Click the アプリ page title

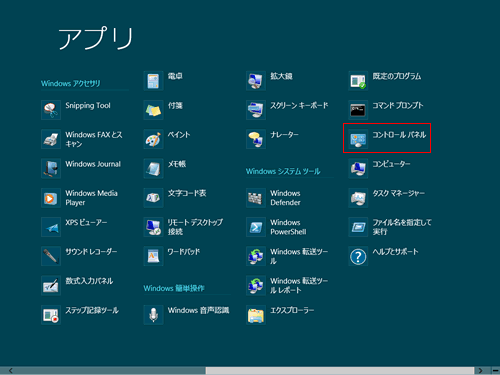click(96, 38)
